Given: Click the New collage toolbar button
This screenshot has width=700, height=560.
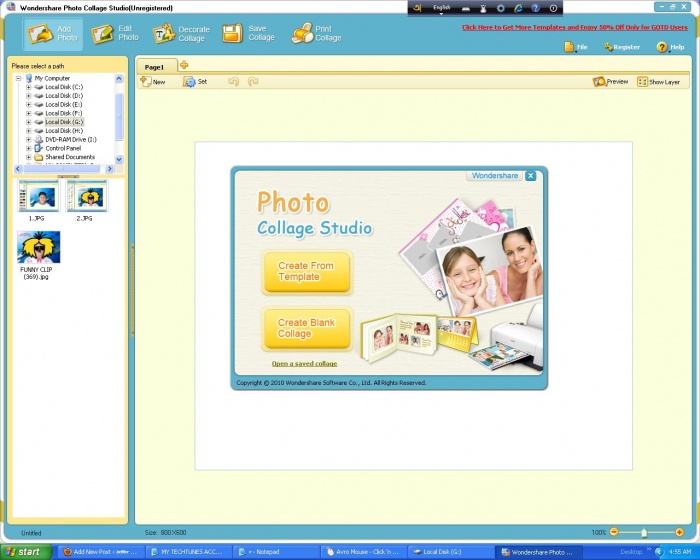Looking at the screenshot, I should click(x=153, y=82).
